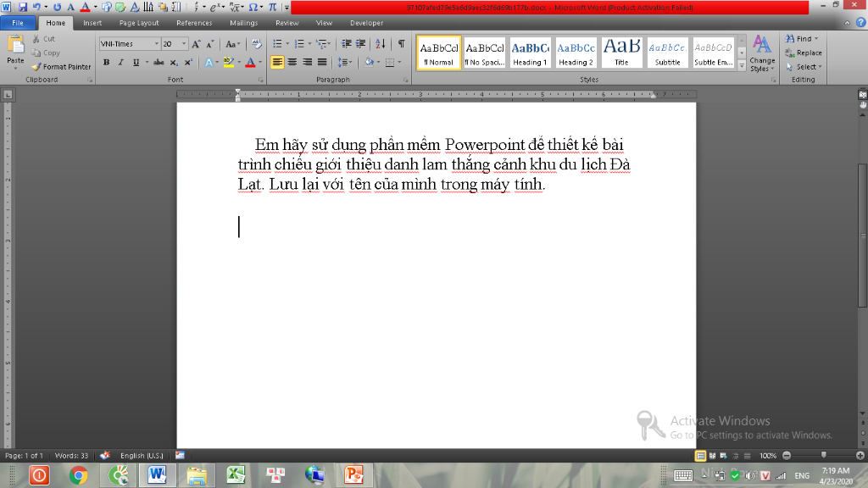The width and height of the screenshot is (868, 488).
Task: Open the numbering list dropdown
Action: click(x=309, y=44)
